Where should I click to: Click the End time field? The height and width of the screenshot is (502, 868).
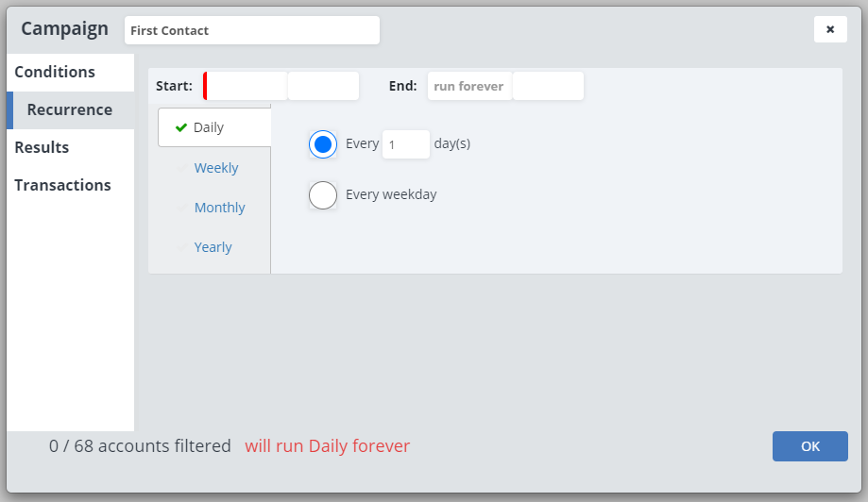[548, 86]
